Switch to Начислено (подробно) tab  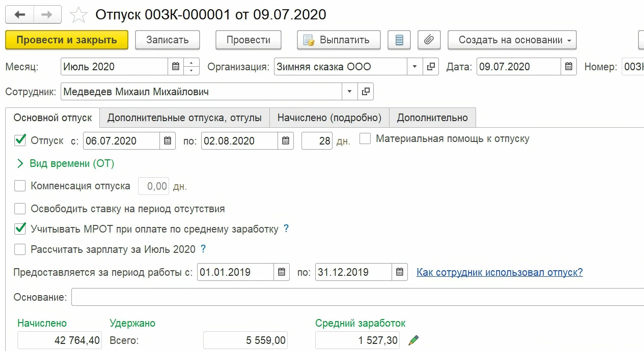click(329, 118)
